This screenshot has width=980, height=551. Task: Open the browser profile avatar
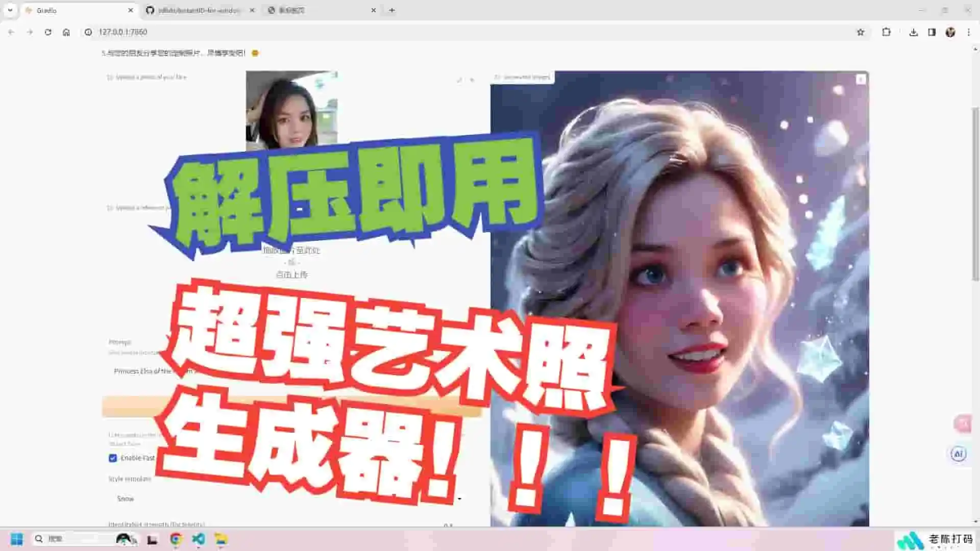pyautogui.click(x=950, y=32)
